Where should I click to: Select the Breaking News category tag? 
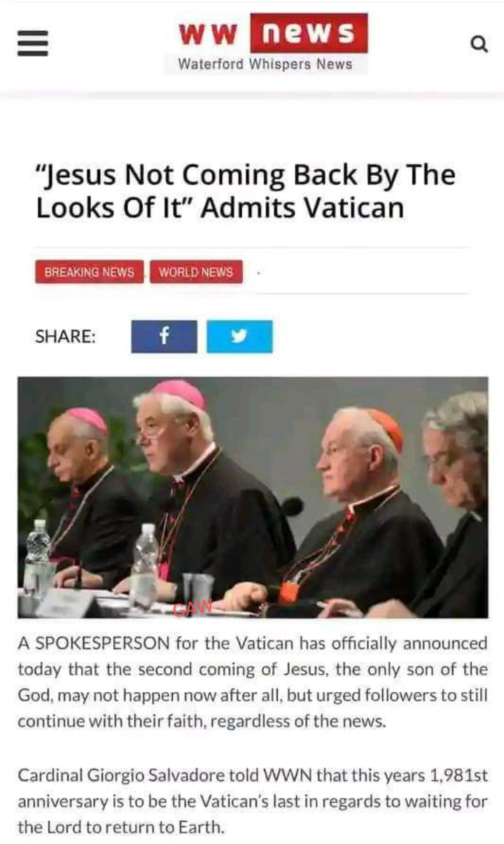pos(89,272)
